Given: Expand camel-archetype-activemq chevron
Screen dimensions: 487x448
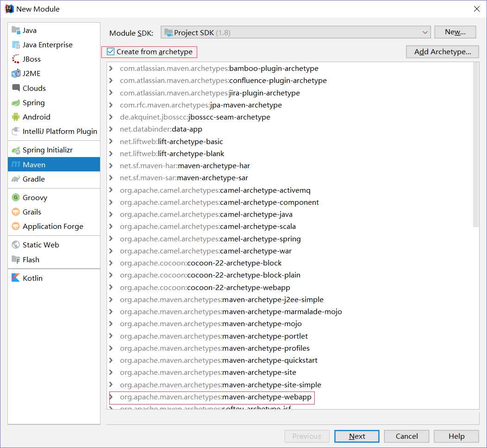Looking at the screenshot, I should click(x=111, y=190).
